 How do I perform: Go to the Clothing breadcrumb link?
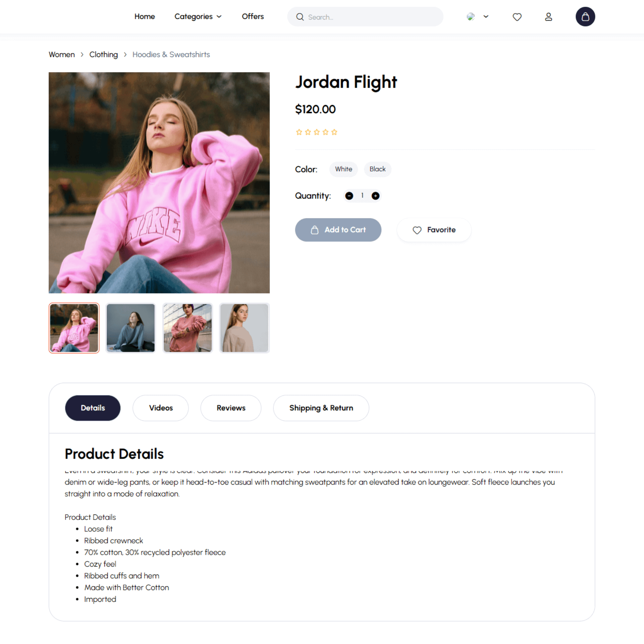click(103, 54)
